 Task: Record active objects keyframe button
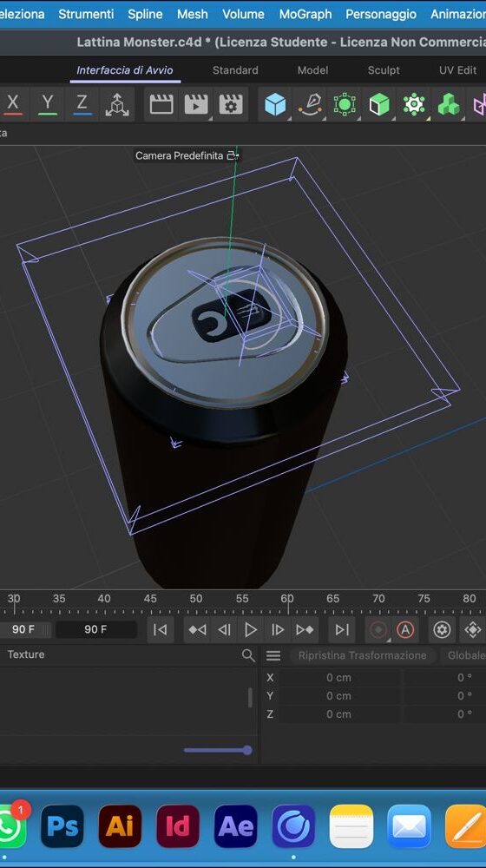click(x=378, y=630)
